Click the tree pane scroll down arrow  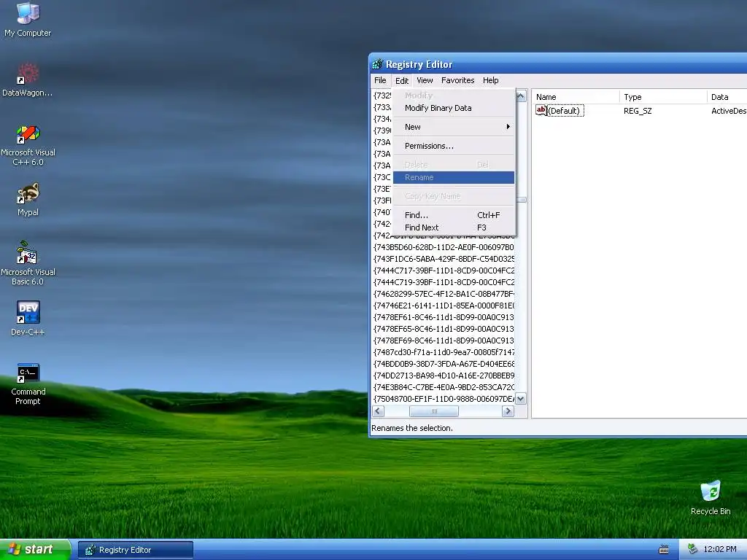click(x=521, y=399)
